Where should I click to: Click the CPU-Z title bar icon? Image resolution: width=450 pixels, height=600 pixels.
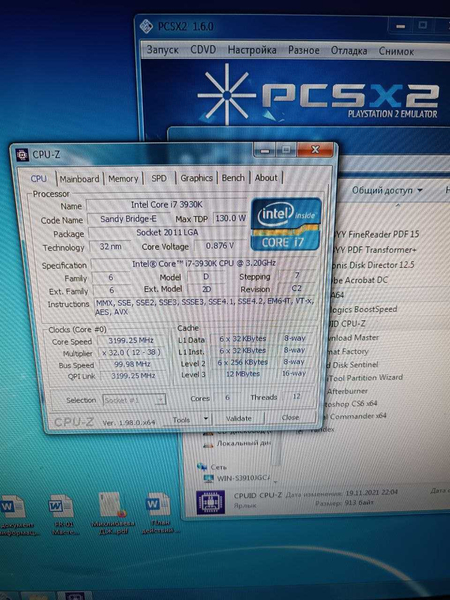[x=22, y=155]
